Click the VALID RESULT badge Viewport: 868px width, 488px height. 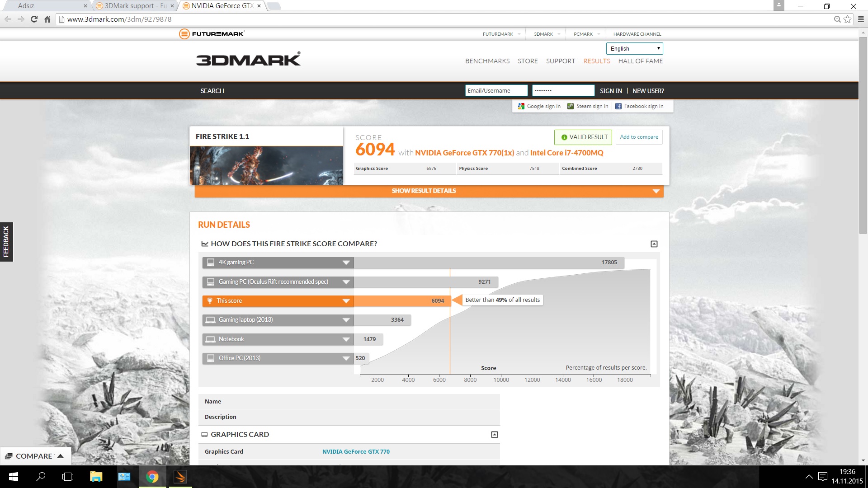[583, 137]
